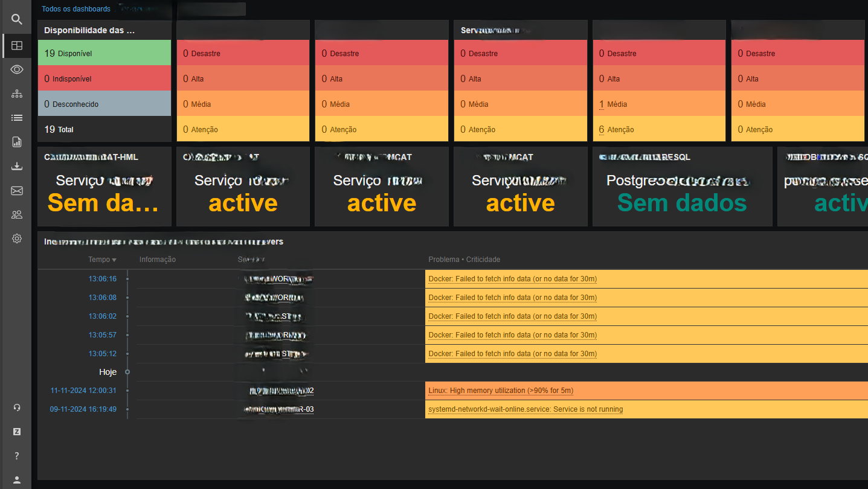Click the 0 Indisponível red cell
Viewport: 868px width, 489px height.
104,78
